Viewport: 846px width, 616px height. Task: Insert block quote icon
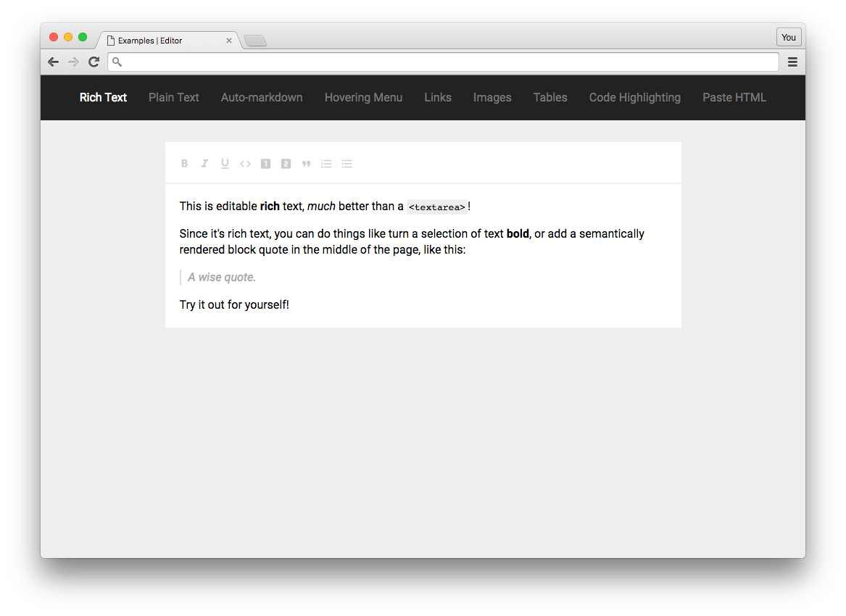[x=306, y=164]
